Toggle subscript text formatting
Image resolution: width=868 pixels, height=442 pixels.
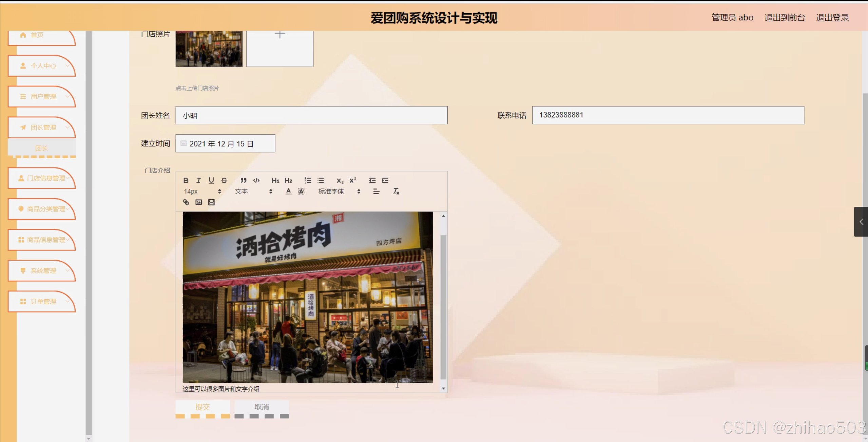tap(340, 181)
